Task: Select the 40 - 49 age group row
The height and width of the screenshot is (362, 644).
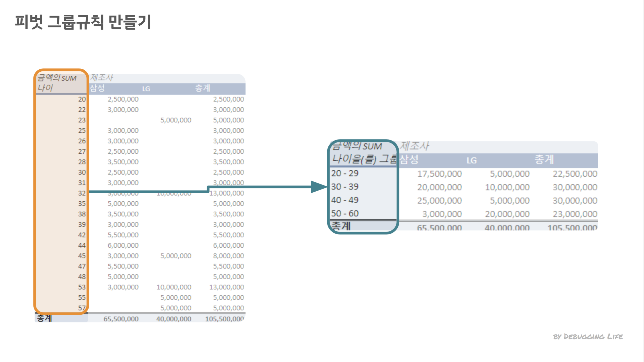Action: (x=345, y=200)
